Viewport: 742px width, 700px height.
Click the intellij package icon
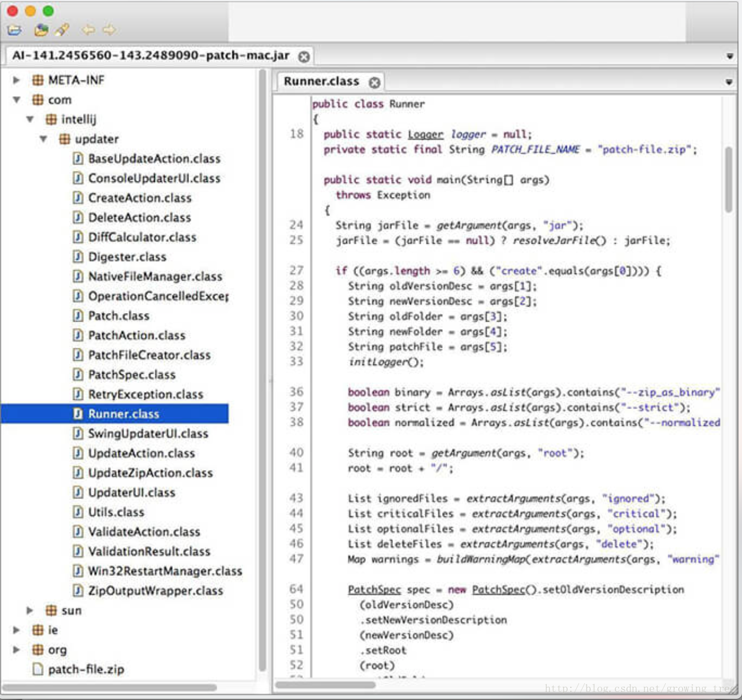pyautogui.click(x=51, y=120)
